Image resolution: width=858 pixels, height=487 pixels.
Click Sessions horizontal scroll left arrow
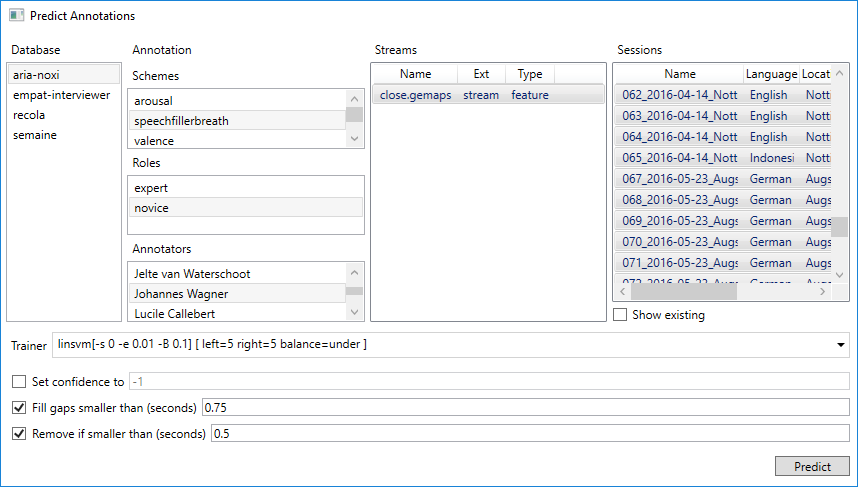pyautogui.click(x=623, y=292)
